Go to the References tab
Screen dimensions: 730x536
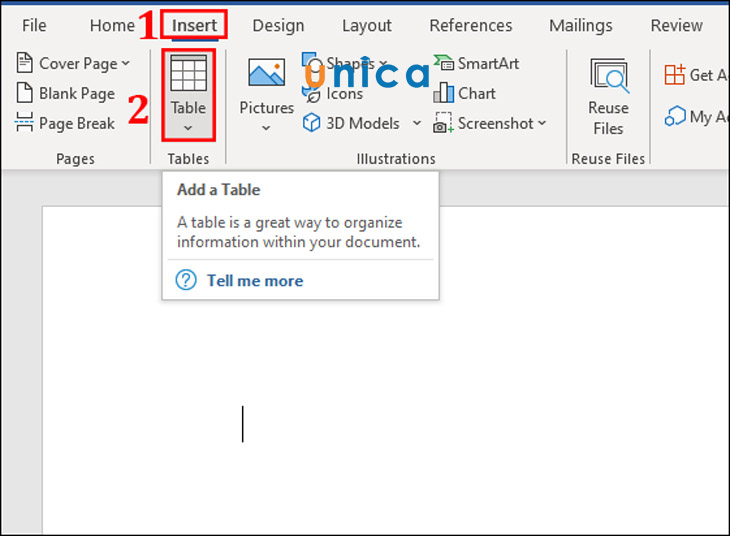click(470, 25)
